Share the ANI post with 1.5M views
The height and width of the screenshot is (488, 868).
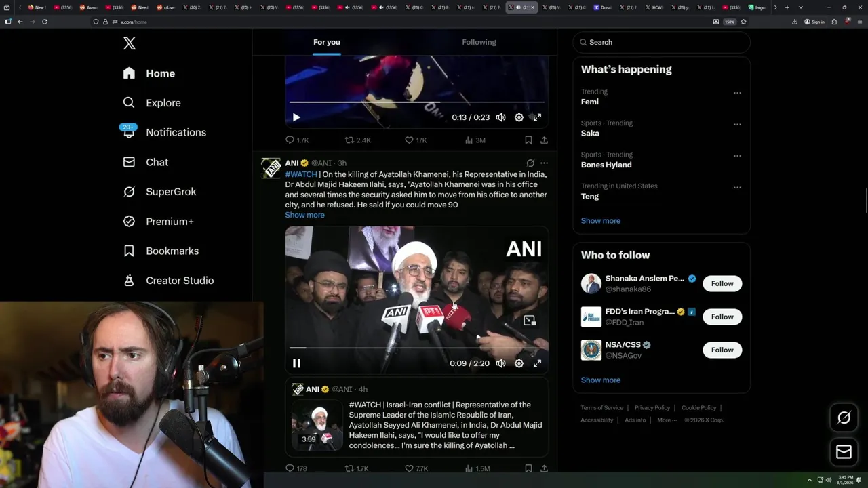544,468
